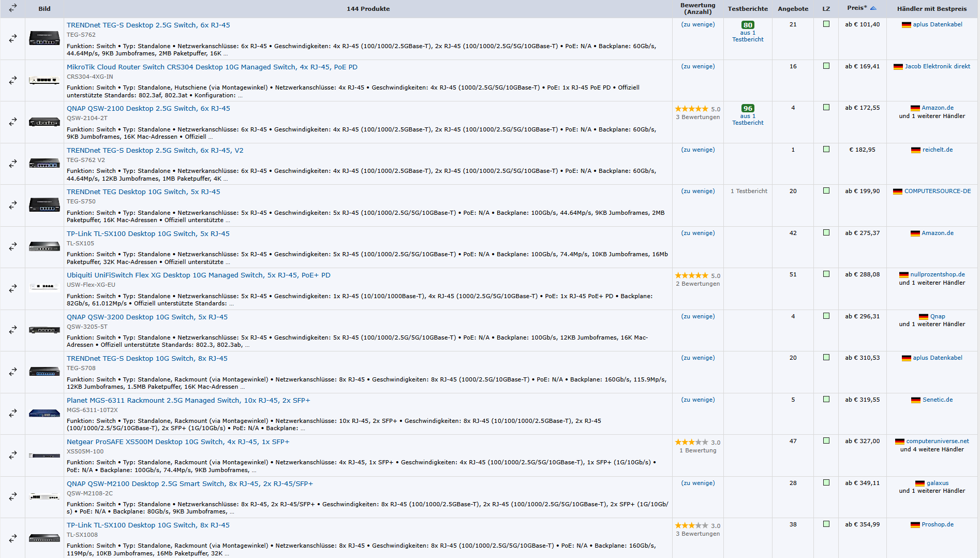980x558 pixels.
Task: Click compare arrows icon for TEG-S762 V2
Action: [13, 164]
